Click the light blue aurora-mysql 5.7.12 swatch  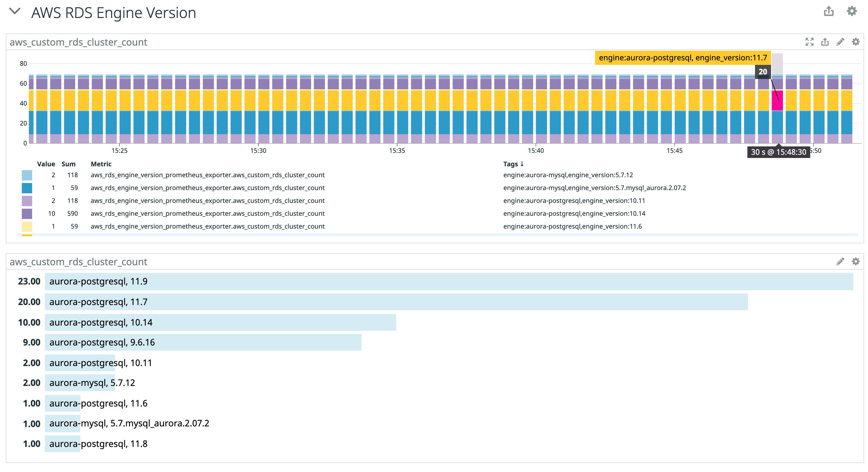(27, 175)
